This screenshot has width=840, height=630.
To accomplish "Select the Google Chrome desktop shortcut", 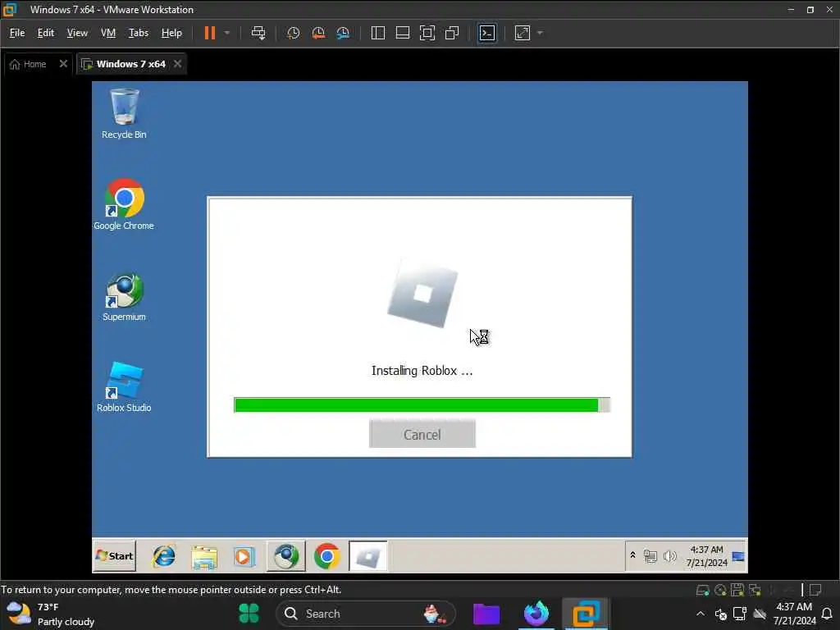I will pyautogui.click(x=125, y=204).
